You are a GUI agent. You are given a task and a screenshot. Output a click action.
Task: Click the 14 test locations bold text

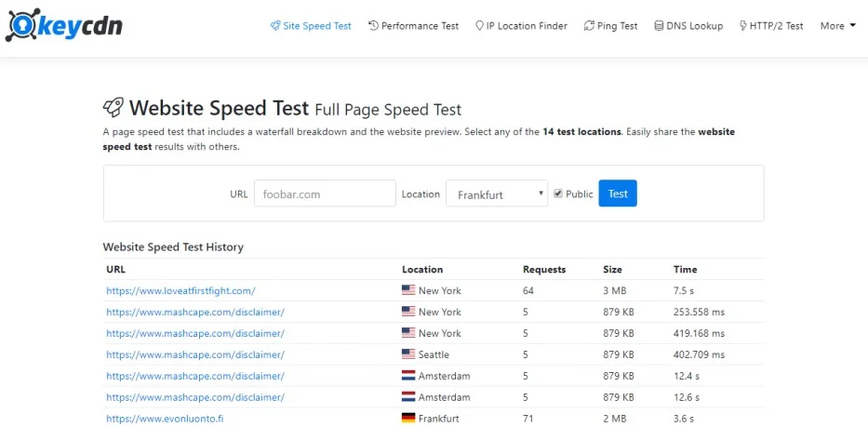pos(581,132)
